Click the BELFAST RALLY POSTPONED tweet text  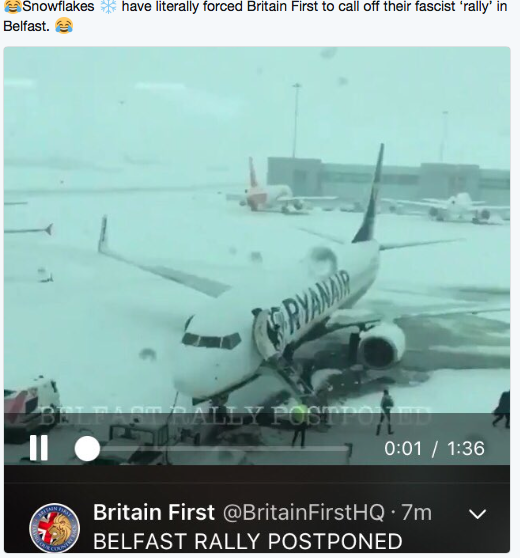(x=248, y=541)
